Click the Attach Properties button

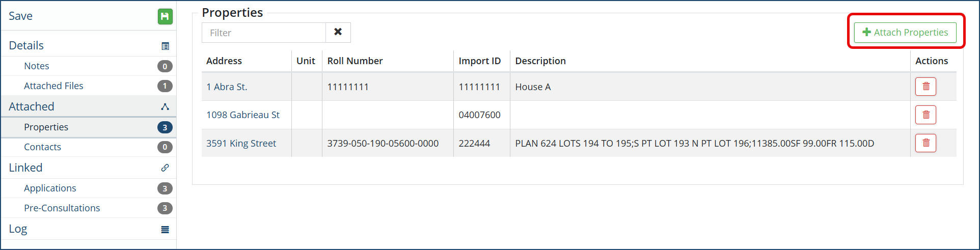click(x=905, y=33)
